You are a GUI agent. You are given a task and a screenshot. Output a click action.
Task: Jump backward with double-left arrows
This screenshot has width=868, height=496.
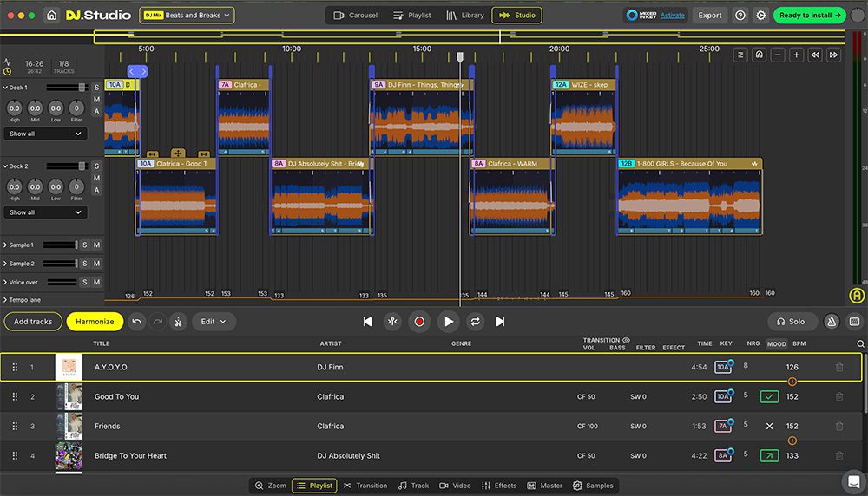(x=815, y=55)
